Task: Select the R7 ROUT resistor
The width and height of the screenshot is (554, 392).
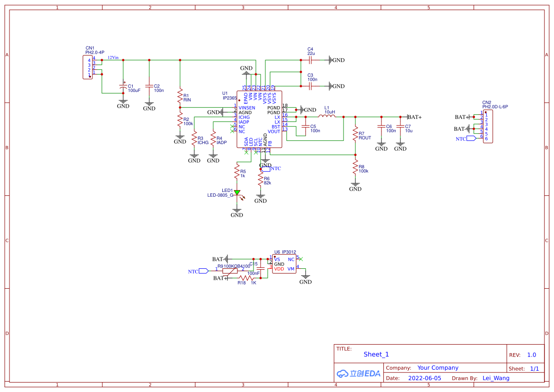Action: [x=355, y=134]
